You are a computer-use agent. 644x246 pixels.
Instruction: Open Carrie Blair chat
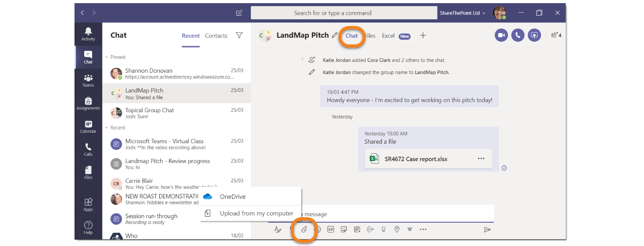pos(176,183)
